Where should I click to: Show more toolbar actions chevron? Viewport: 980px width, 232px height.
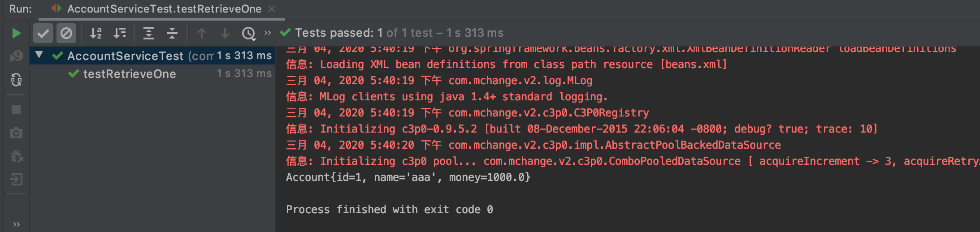pos(268,33)
